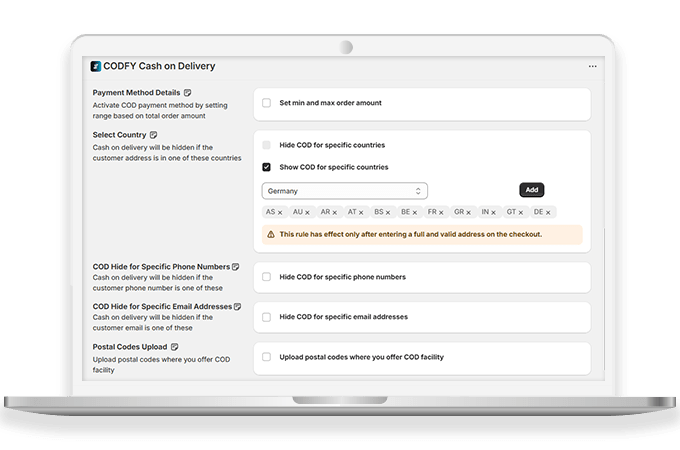Remove the AS country tag
Viewport: 680px width, 450px height.
point(280,213)
